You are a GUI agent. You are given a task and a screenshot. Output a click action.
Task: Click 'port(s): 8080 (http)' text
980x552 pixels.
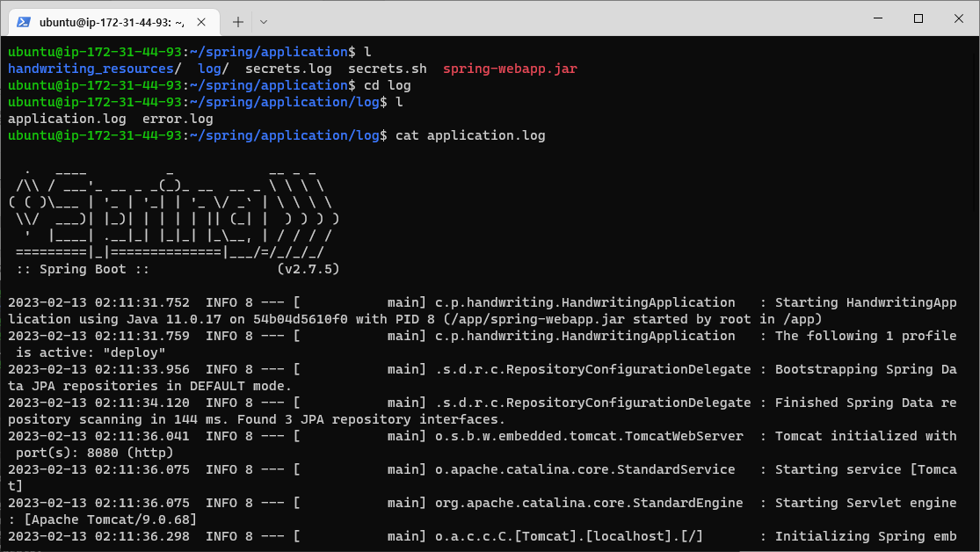[x=94, y=453]
